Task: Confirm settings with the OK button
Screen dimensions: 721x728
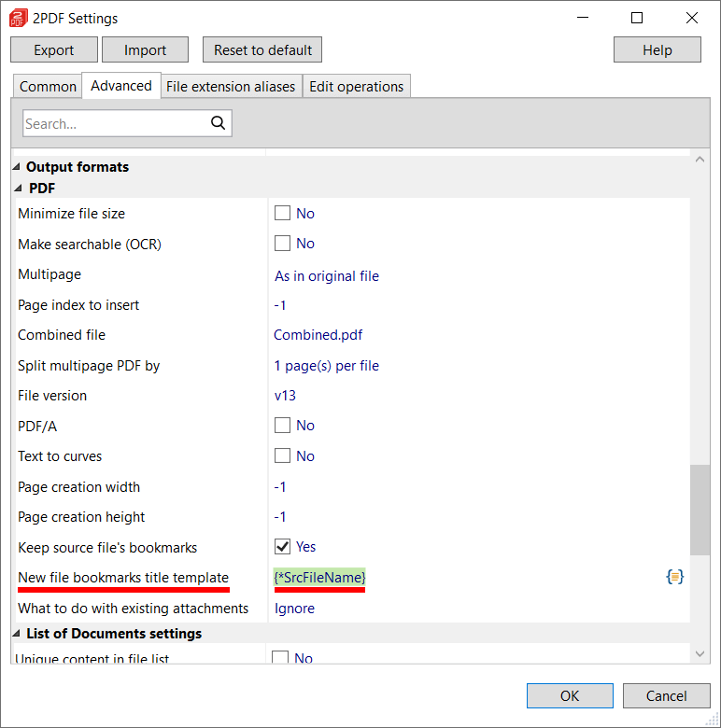Action: pos(570,695)
